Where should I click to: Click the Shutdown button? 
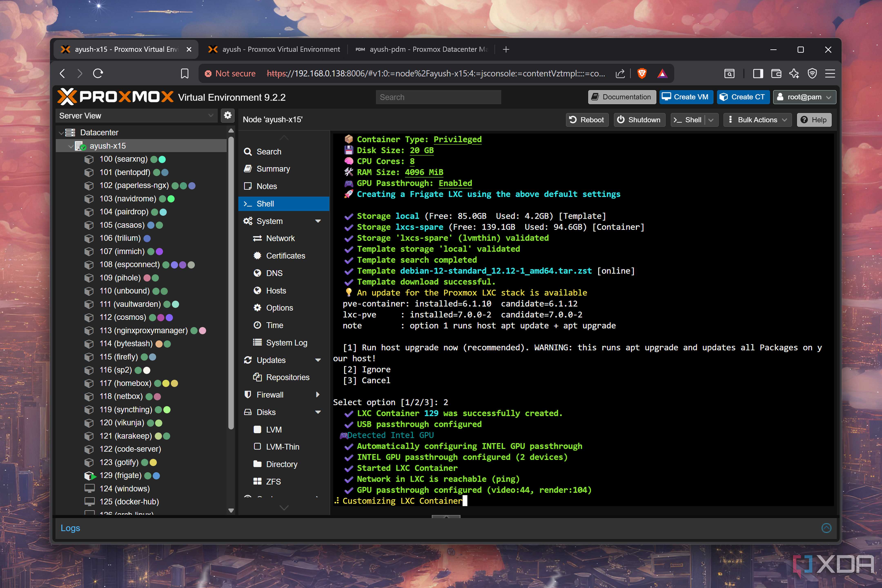(639, 120)
